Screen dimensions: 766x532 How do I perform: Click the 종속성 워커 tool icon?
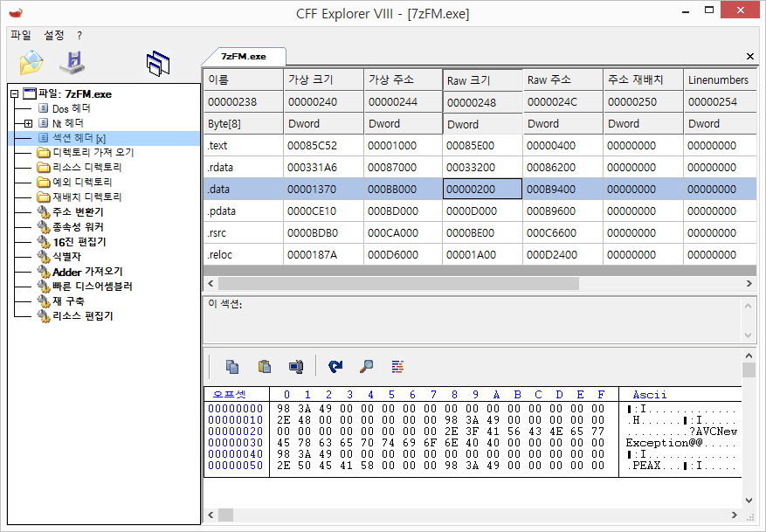tap(44, 227)
